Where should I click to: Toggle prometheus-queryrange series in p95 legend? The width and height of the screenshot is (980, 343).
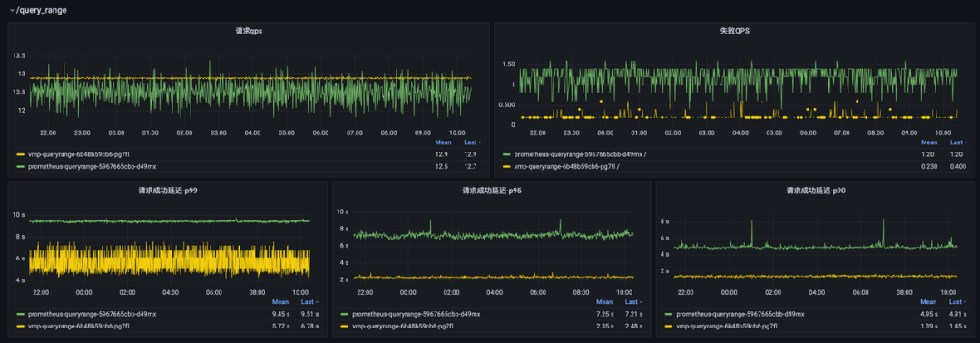click(x=416, y=314)
